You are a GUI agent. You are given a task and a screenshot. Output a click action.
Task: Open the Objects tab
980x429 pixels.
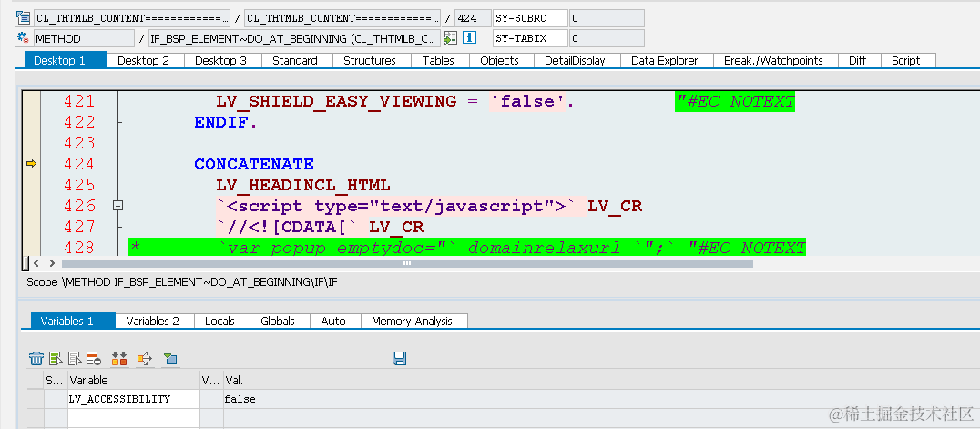click(x=499, y=61)
